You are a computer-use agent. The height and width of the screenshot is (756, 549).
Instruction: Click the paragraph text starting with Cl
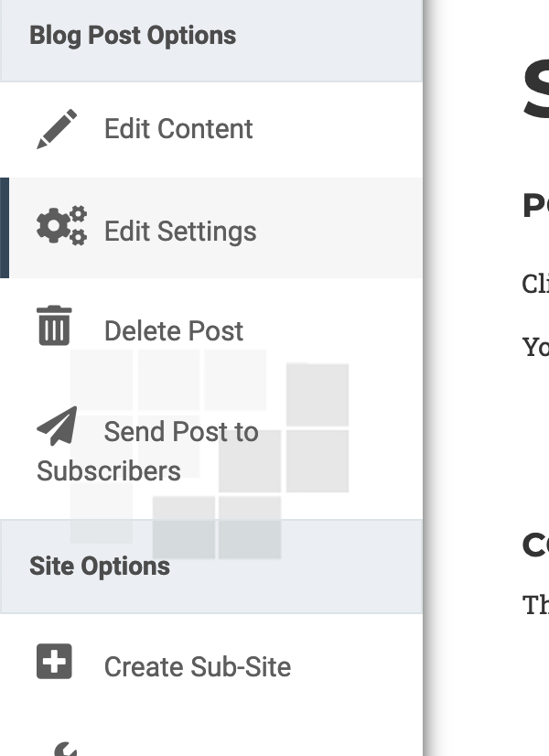pyautogui.click(x=535, y=284)
